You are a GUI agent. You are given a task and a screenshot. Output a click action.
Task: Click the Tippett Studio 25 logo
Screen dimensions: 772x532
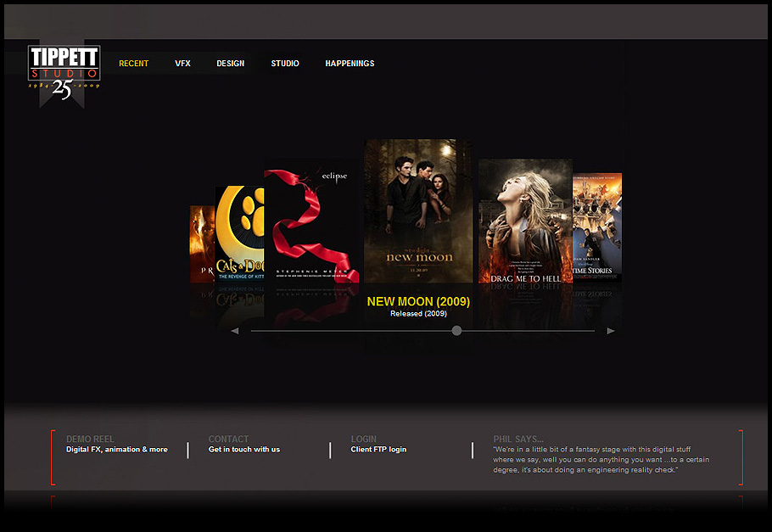(x=64, y=72)
